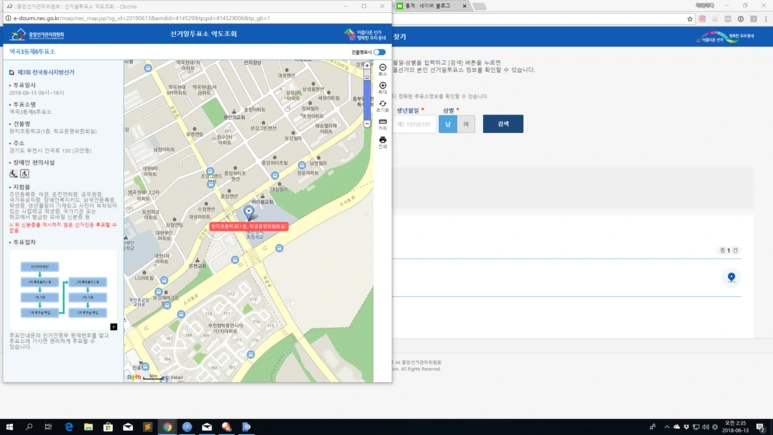Click the election commission logo in popup header

coord(38,35)
